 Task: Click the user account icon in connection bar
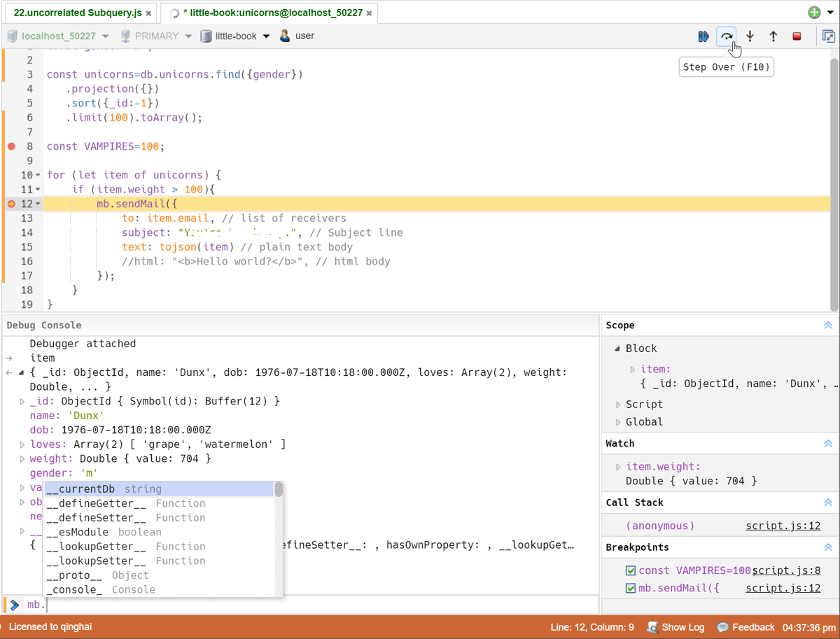283,35
